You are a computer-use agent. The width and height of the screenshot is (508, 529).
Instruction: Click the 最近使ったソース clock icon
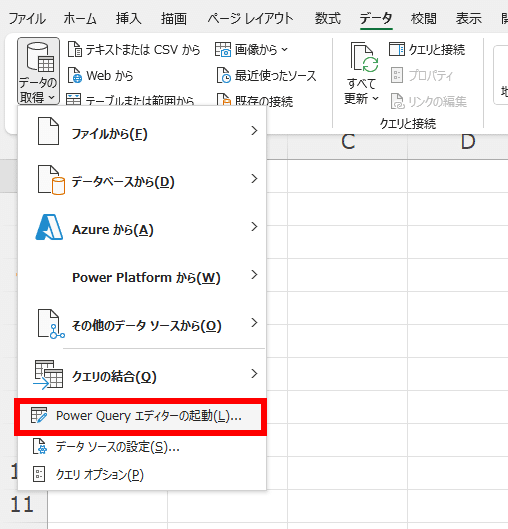pos(223,75)
